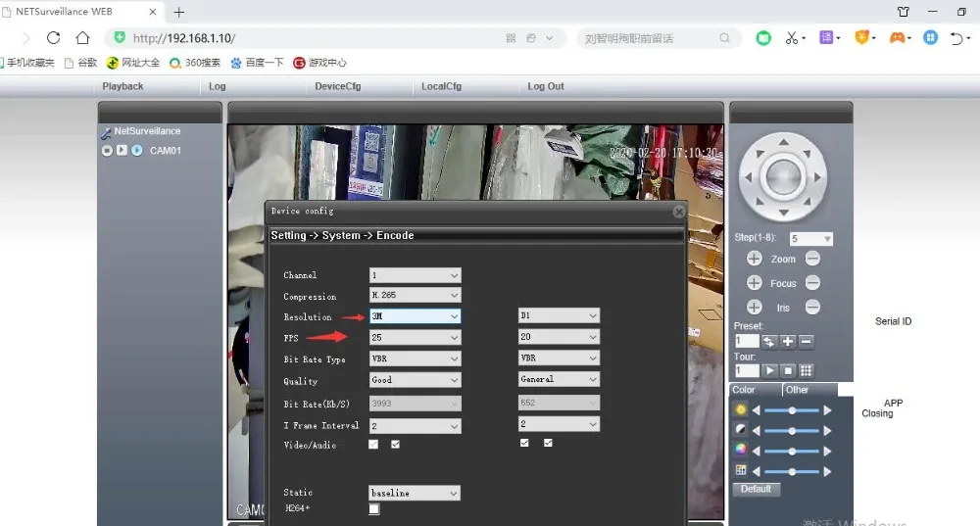Play CAM01 extra stream icon

137,151
